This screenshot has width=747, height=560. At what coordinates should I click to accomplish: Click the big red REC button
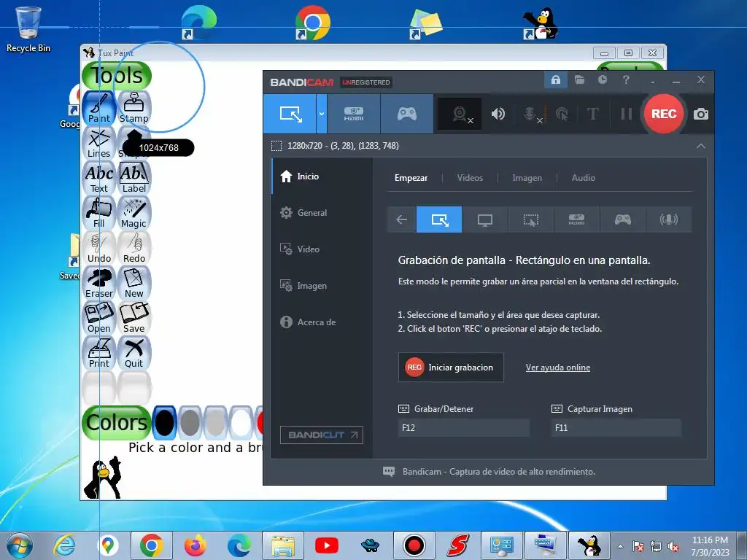664,114
